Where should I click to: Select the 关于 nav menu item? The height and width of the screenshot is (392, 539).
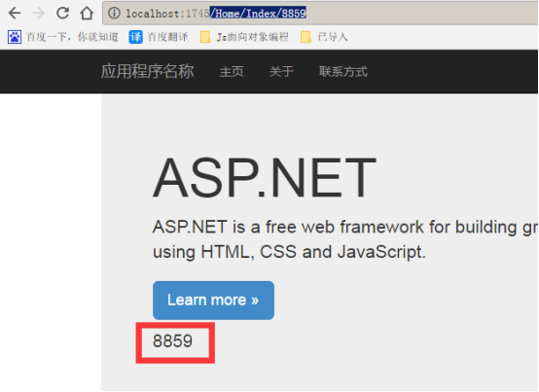pos(281,72)
